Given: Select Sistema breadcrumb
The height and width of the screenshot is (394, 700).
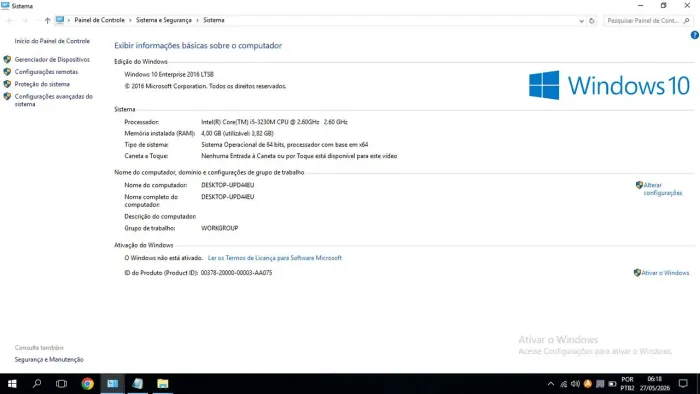Looking at the screenshot, I should (214, 20).
